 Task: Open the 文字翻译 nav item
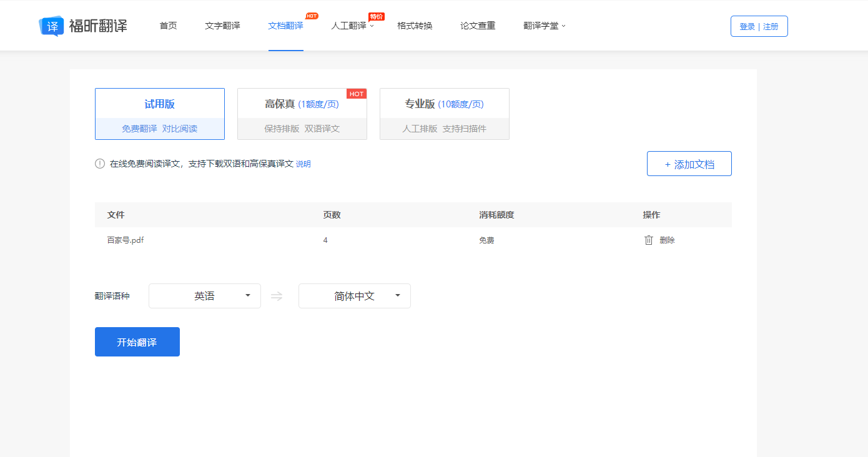tap(222, 26)
